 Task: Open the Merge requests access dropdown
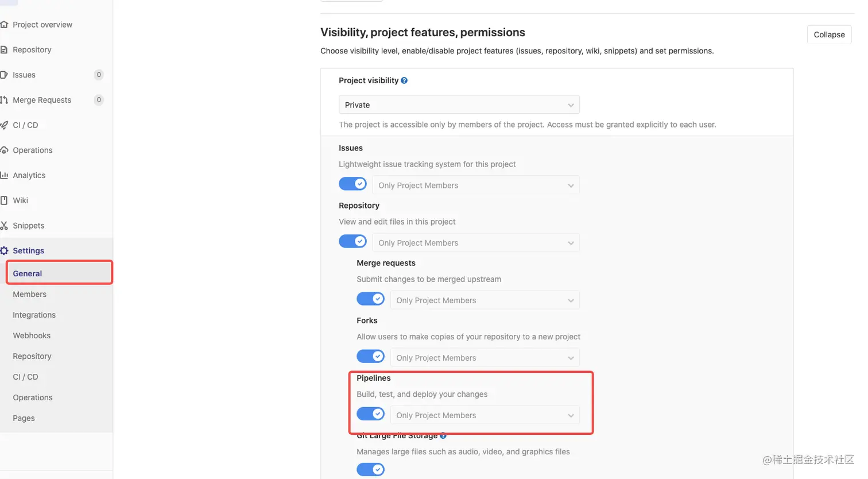click(x=485, y=300)
